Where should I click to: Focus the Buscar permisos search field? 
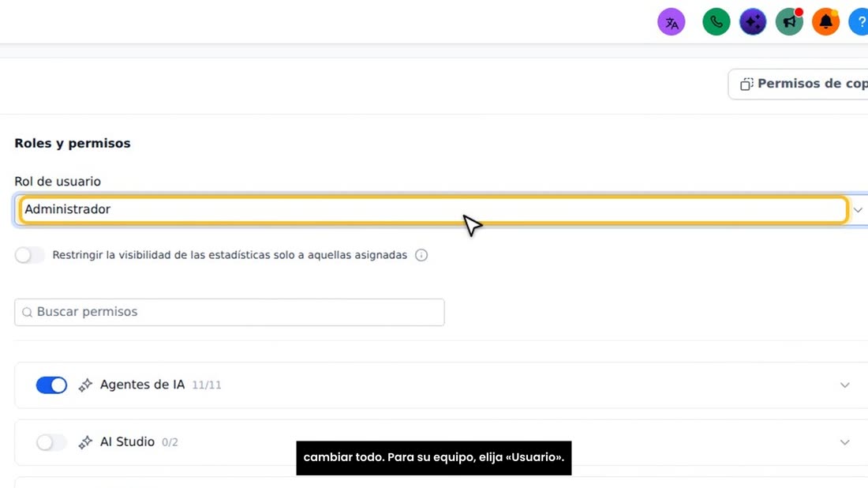coord(229,313)
